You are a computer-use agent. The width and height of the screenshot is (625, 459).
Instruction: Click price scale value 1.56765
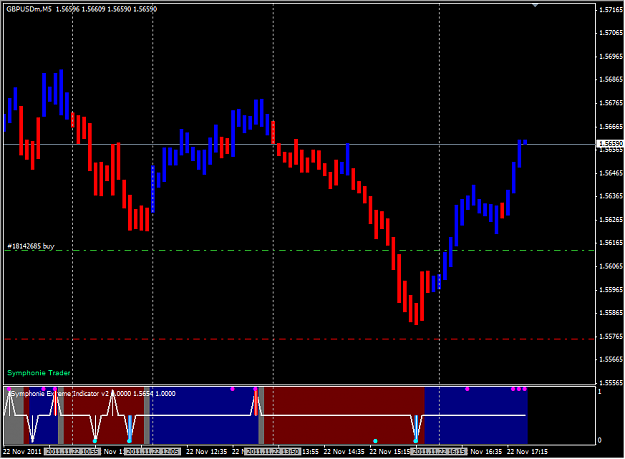pos(611,103)
